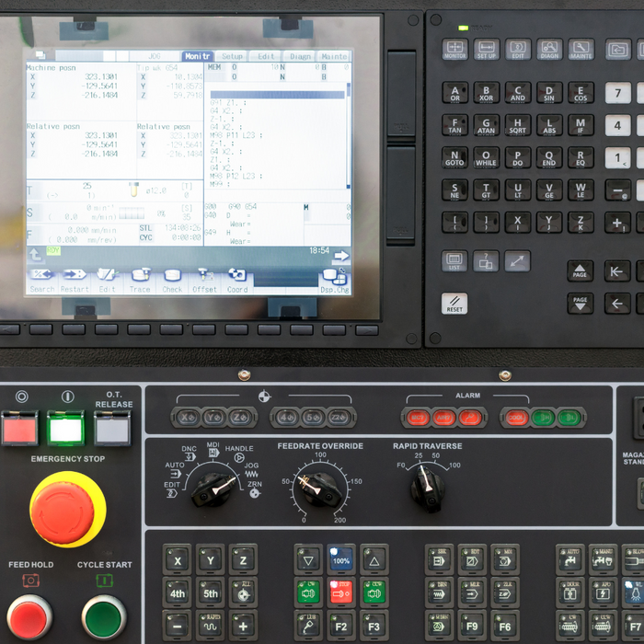Push the diagonal double-arrow key beside the help key
Image resolution: width=644 pixels, height=644 pixels.
pyautogui.click(x=517, y=261)
